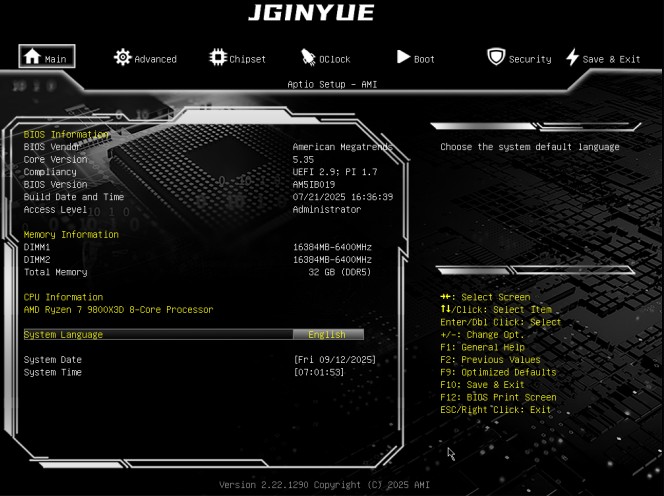Click the 07/21/2025 16:36:39 build value
The image size is (664, 496).
tap(343, 197)
